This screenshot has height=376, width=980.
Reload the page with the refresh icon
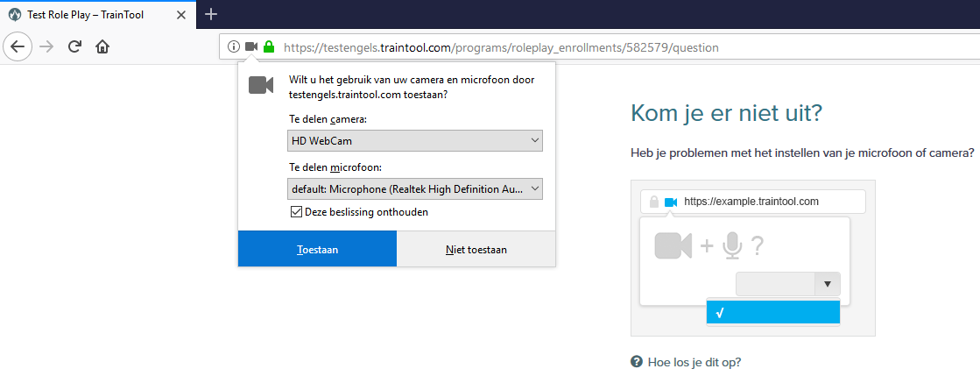coord(74,46)
